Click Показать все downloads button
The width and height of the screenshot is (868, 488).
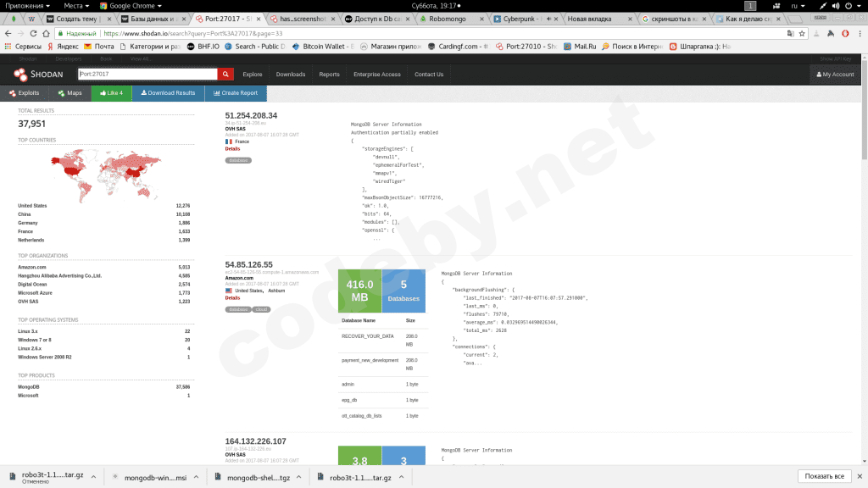(x=824, y=476)
